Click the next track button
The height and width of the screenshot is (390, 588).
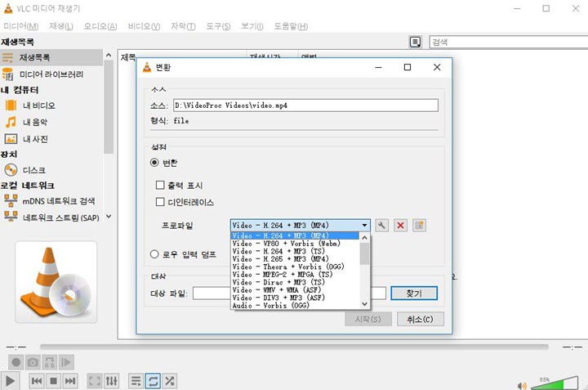click(70, 381)
